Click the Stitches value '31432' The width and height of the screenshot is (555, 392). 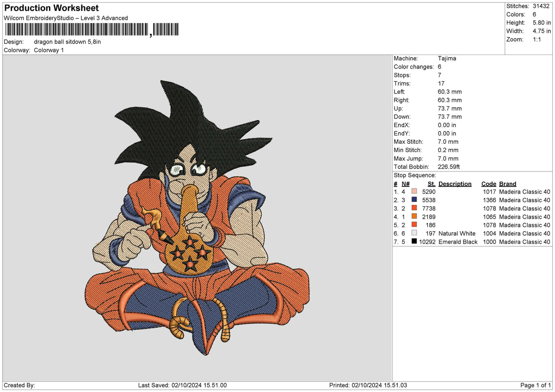(541, 6)
